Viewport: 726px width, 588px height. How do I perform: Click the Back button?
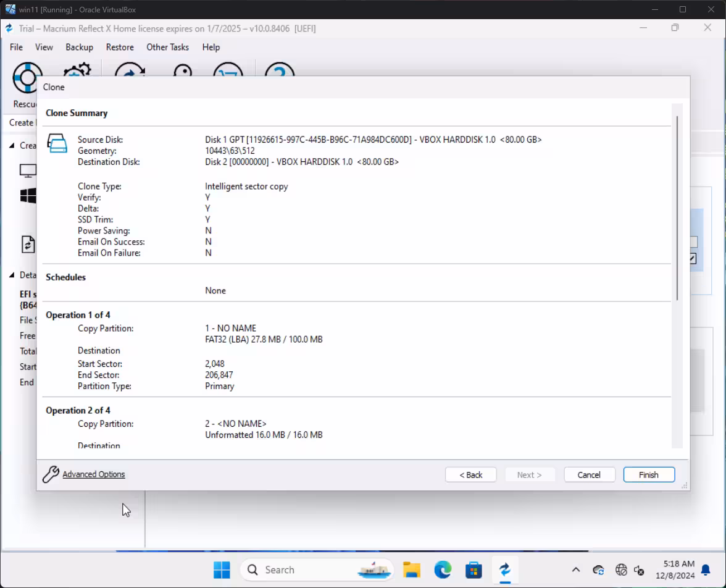pyautogui.click(x=471, y=475)
